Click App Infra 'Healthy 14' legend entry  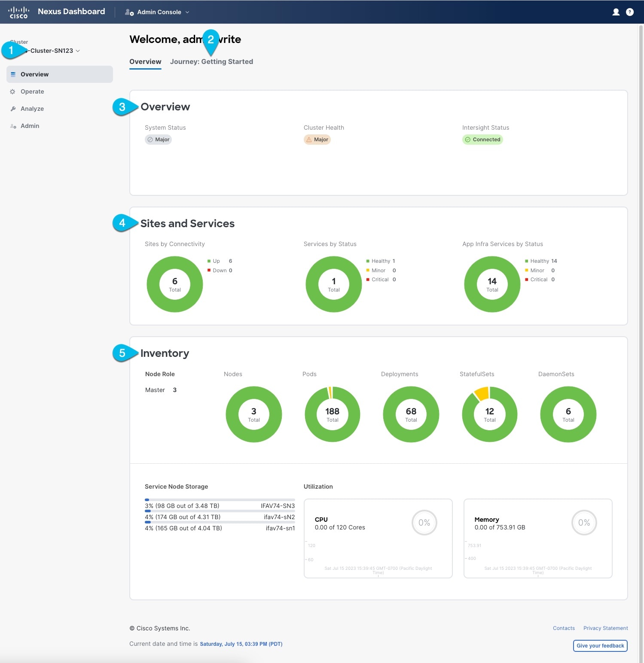coord(541,261)
